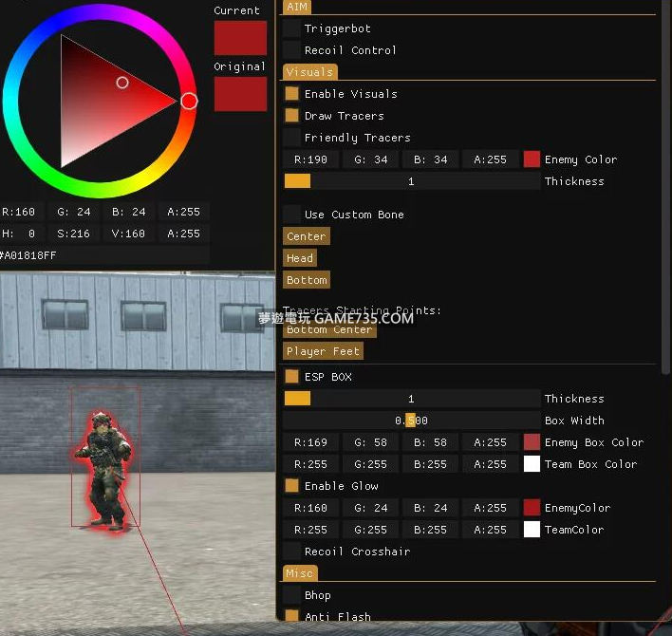Click the S:216 saturation field
Image resolution: width=672 pixels, height=636 pixels.
(74, 234)
